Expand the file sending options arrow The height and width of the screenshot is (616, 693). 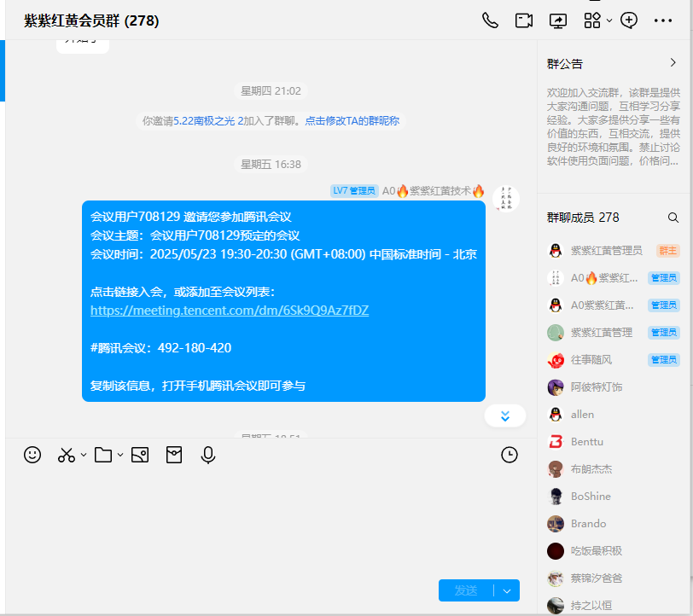click(x=120, y=455)
